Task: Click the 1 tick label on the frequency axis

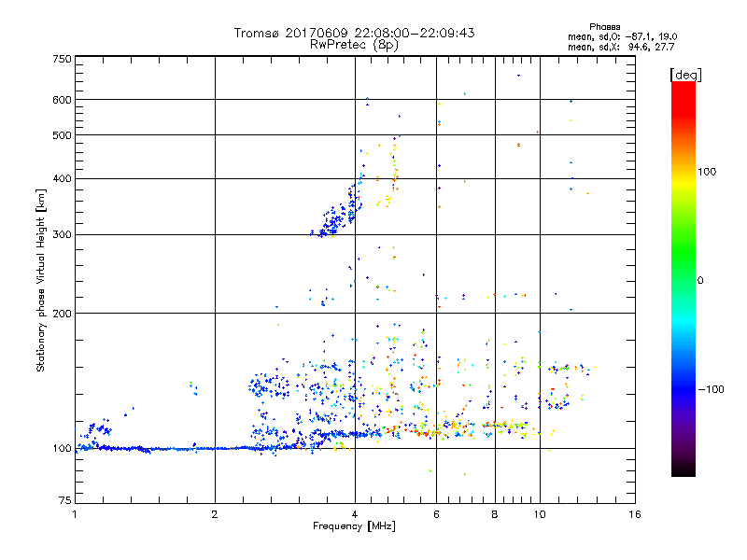Action: [x=75, y=515]
